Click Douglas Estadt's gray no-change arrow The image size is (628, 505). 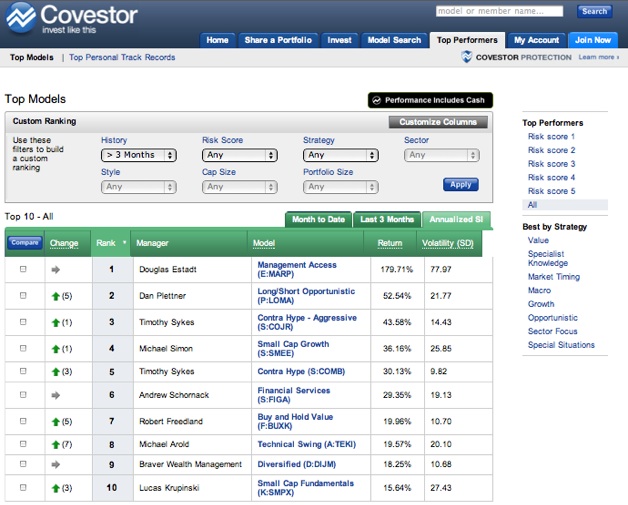[x=56, y=270]
